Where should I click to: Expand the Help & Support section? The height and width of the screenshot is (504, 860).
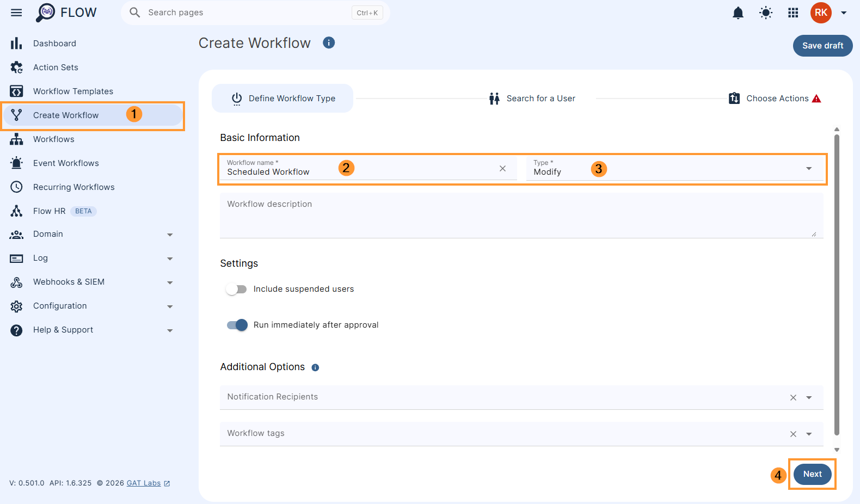[x=170, y=331]
